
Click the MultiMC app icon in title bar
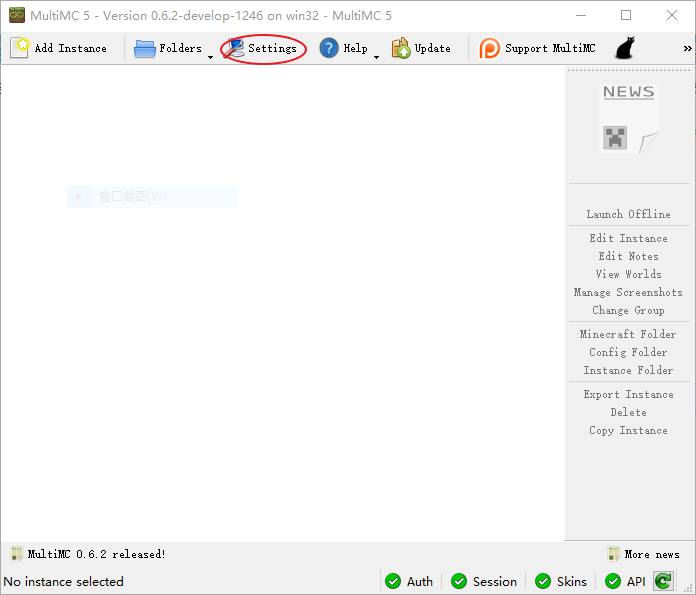pos(17,15)
